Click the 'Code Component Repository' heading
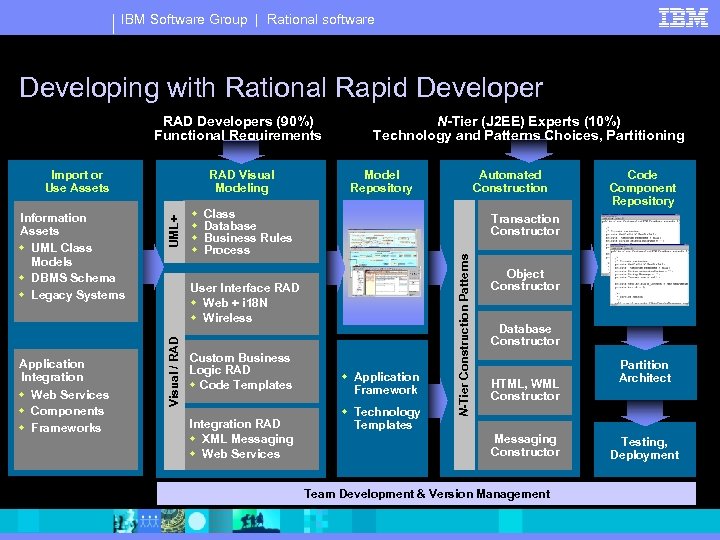The width and height of the screenshot is (720, 540). click(642, 188)
